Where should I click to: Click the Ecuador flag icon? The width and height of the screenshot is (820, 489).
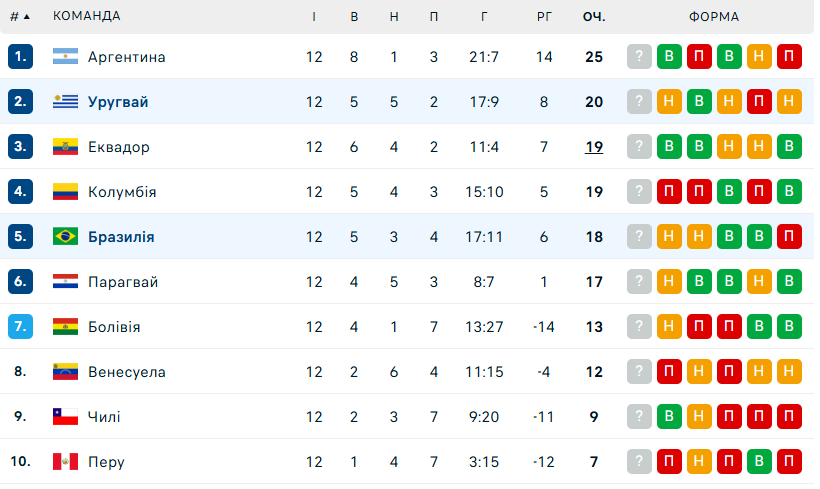coord(65,147)
